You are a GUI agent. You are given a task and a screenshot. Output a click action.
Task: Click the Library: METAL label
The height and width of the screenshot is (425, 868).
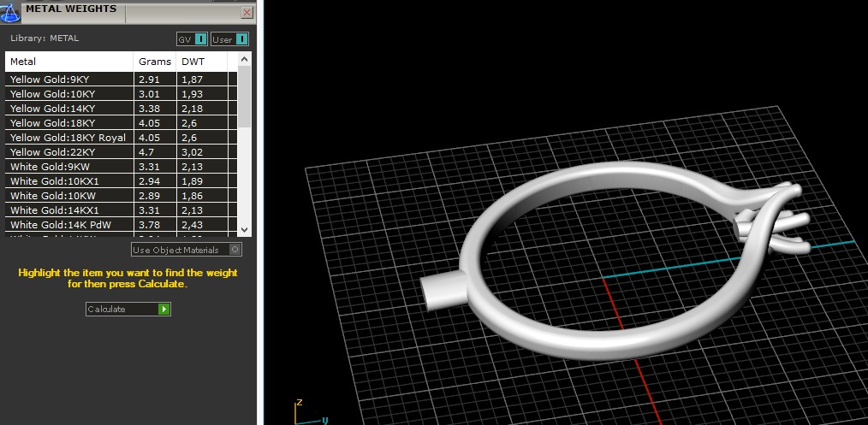point(45,38)
